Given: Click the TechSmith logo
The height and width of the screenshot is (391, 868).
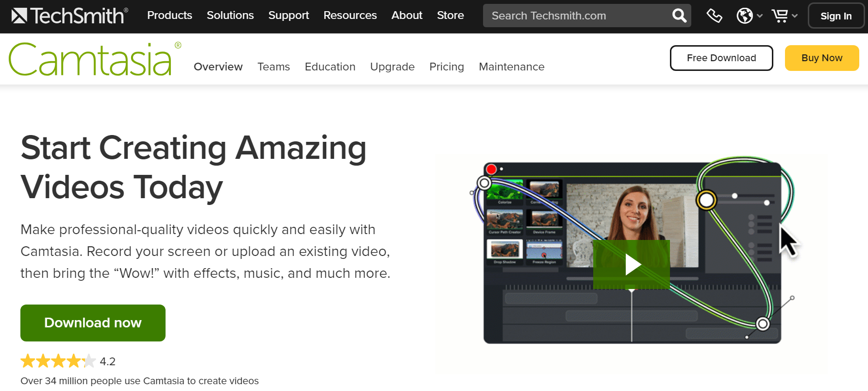Looking at the screenshot, I should pos(69,16).
